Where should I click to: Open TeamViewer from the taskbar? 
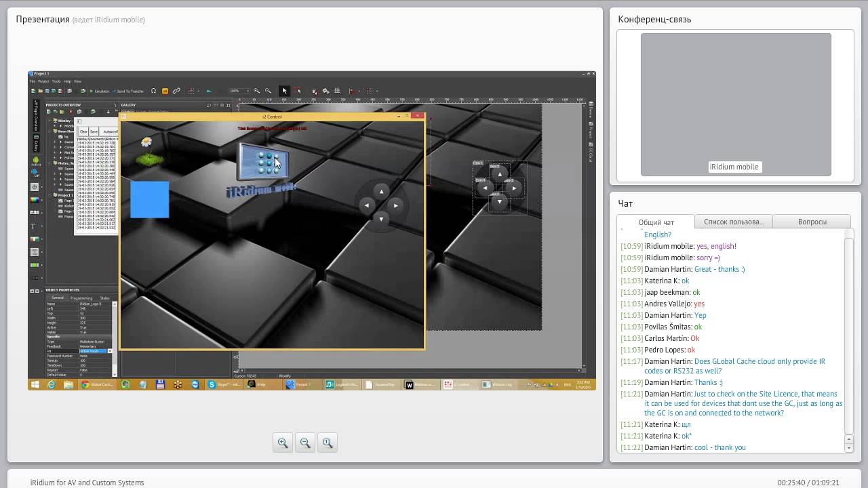pos(195,384)
